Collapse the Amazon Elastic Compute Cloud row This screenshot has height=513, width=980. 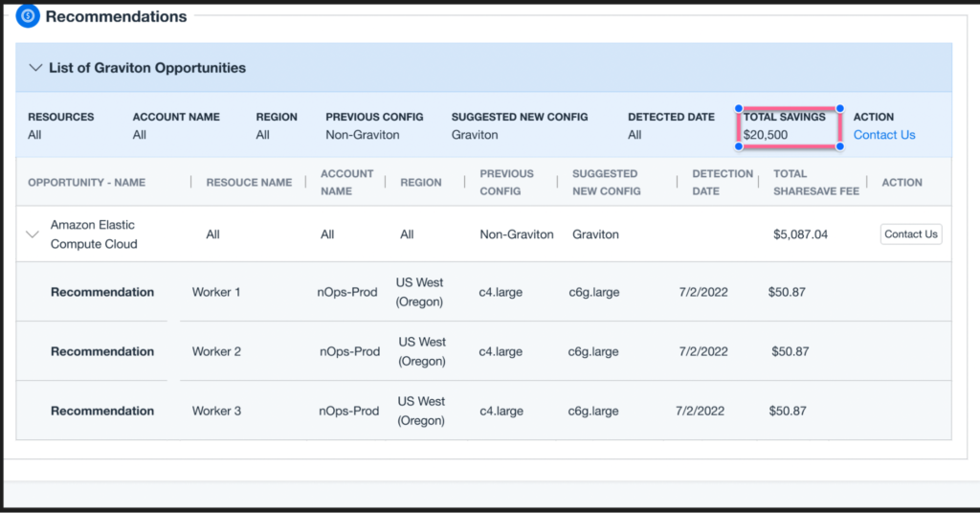tap(33, 234)
